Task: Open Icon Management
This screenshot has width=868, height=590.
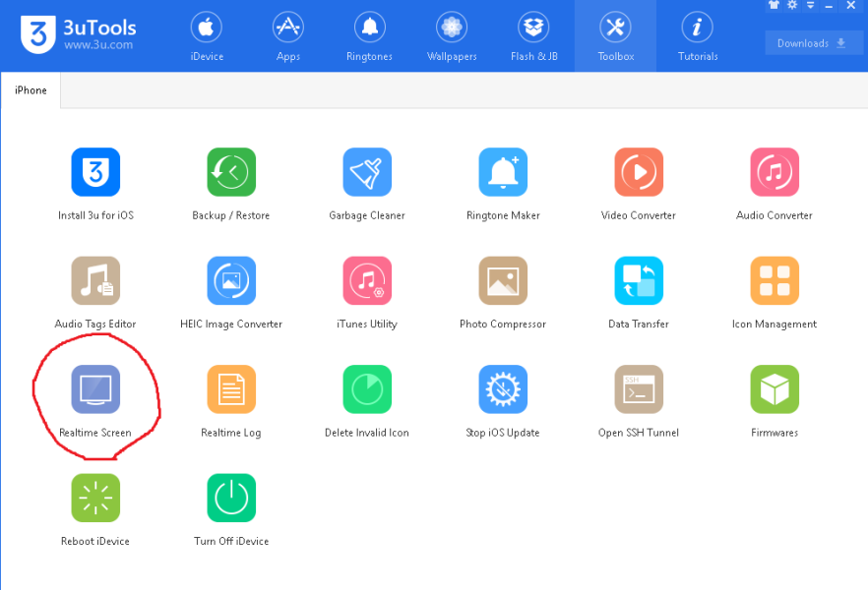Action: point(775,280)
